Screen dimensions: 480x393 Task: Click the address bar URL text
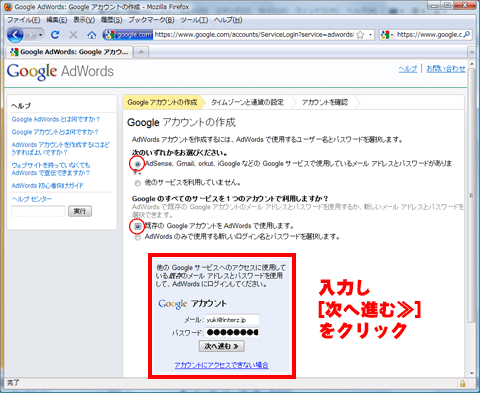pyautogui.click(x=254, y=35)
